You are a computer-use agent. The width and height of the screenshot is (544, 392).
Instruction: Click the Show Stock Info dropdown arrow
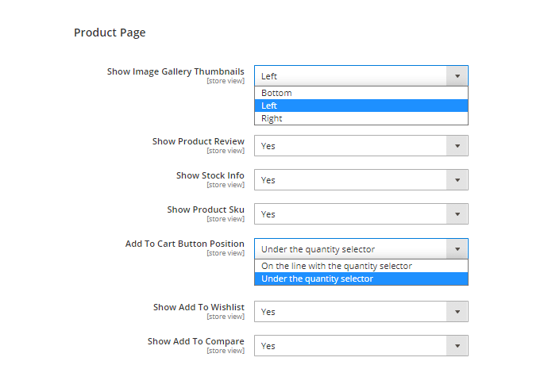click(457, 180)
